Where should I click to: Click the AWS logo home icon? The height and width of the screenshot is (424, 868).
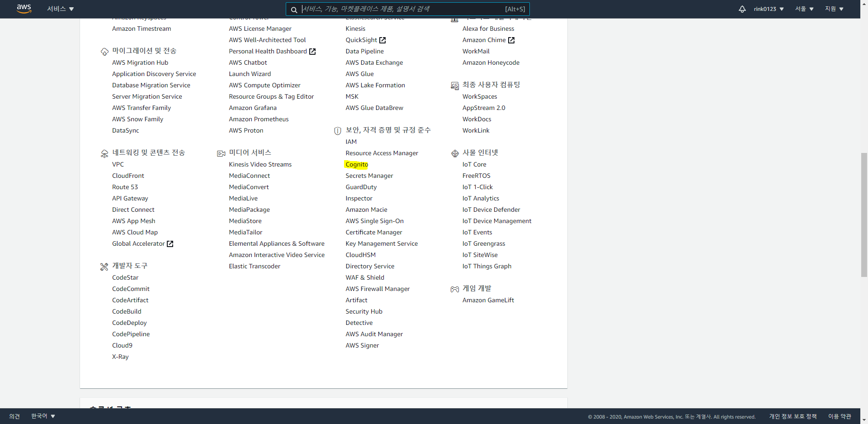tap(24, 9)
